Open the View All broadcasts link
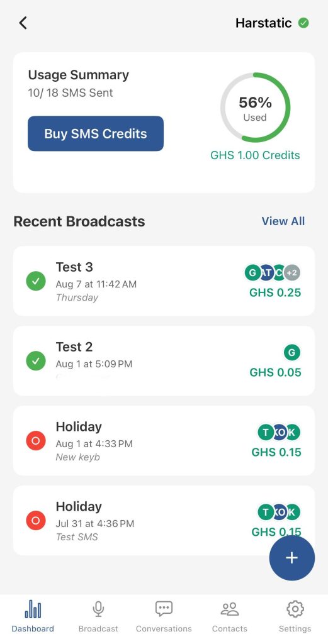 [x=283, y=221]
